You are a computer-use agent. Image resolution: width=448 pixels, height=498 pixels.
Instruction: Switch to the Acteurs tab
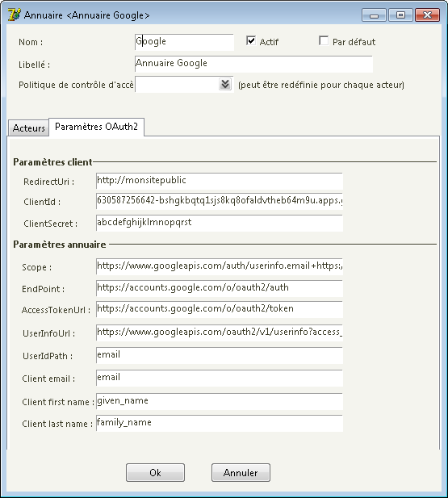(x=28, y=128)
